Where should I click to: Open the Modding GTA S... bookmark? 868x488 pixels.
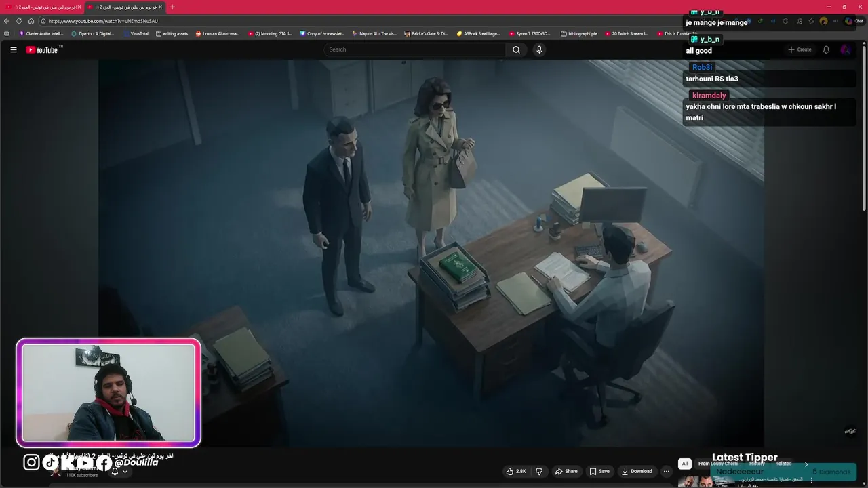(x=270, y=33)
